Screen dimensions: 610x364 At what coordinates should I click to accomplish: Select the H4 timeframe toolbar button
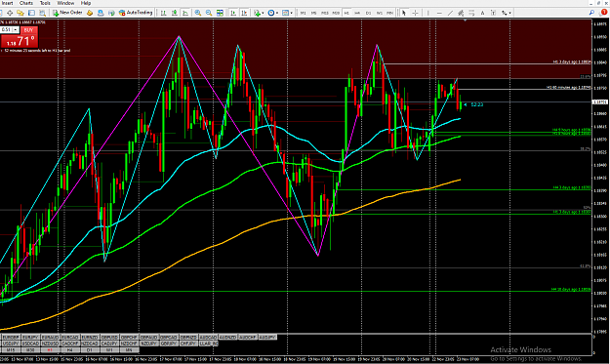tap(357, 13)
